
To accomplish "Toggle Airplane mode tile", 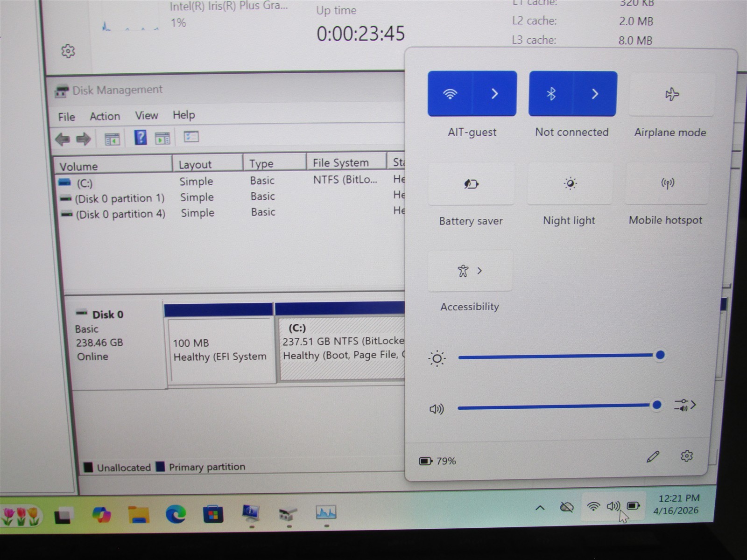I will click(672, 94).
